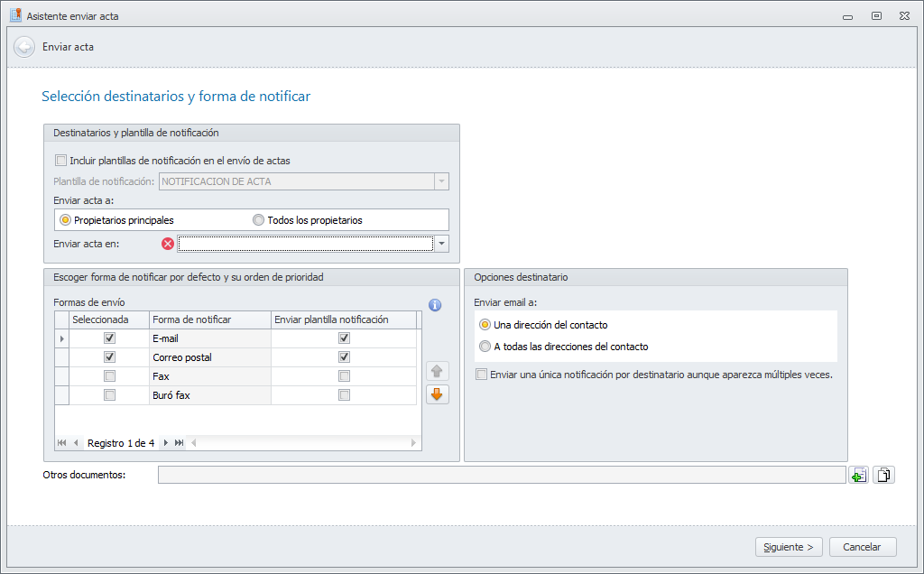
Task: Go to the next record in the grid navigator
Action: [166, 443]
